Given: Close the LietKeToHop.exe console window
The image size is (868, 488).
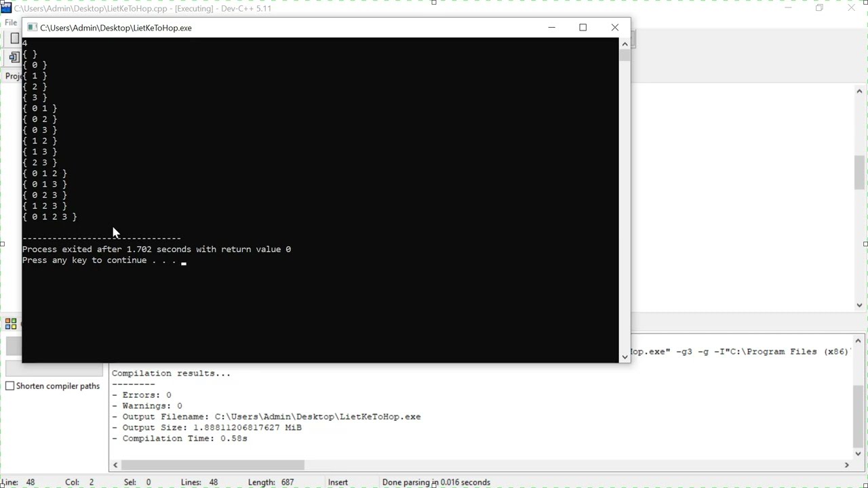Looking at the screenshot, I should coord(614,27).
